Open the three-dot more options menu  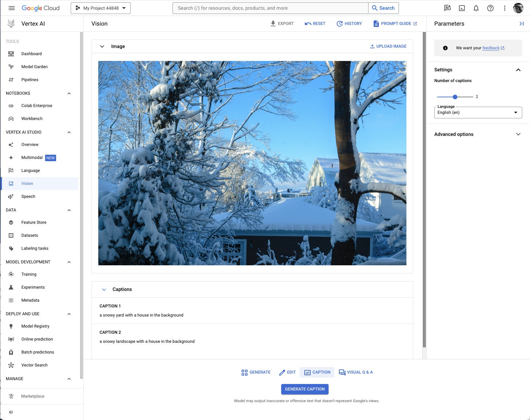coord(504,8)
